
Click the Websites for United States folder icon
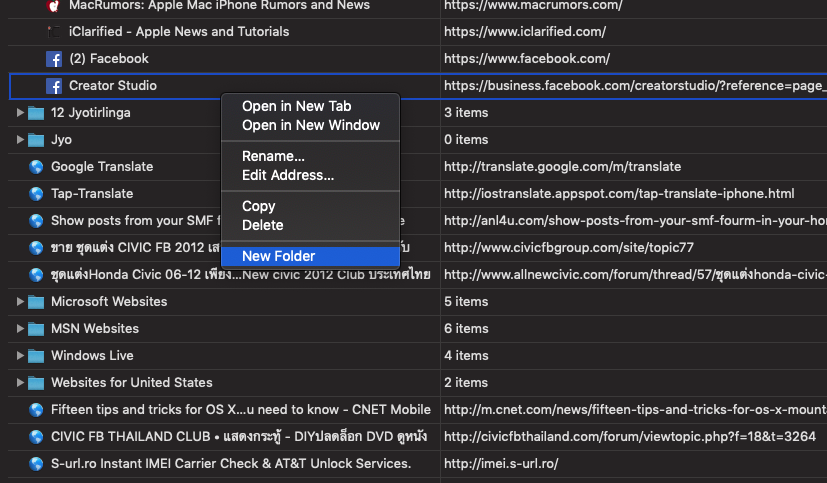[36, 383]
